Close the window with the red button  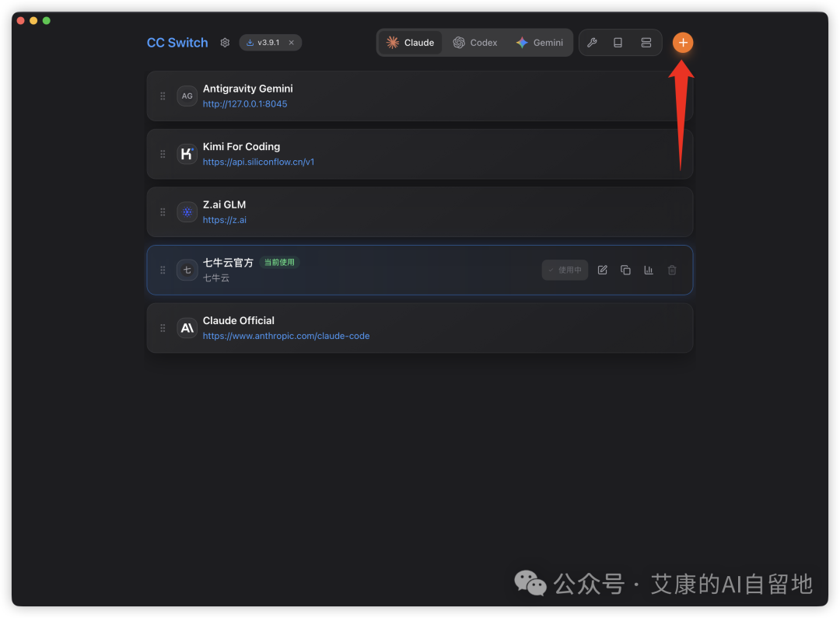pos(20,21)
